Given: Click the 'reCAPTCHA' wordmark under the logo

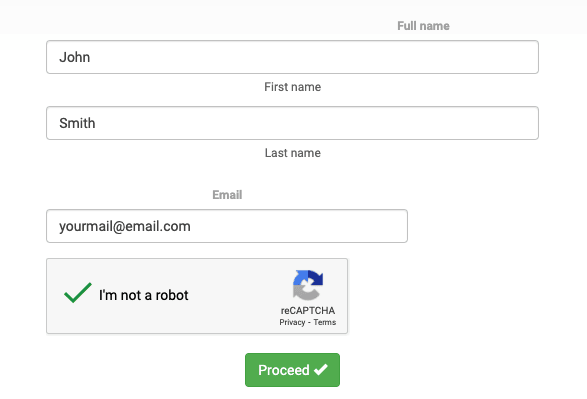Looking at the screenshot, I should tap(308, 311).
